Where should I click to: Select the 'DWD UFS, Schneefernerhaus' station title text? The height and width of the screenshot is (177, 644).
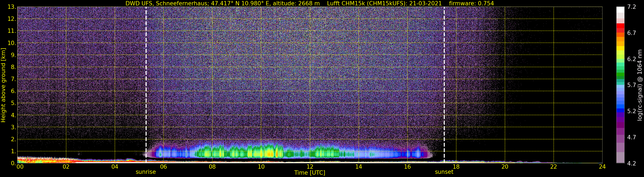click(x=167, y=3)
